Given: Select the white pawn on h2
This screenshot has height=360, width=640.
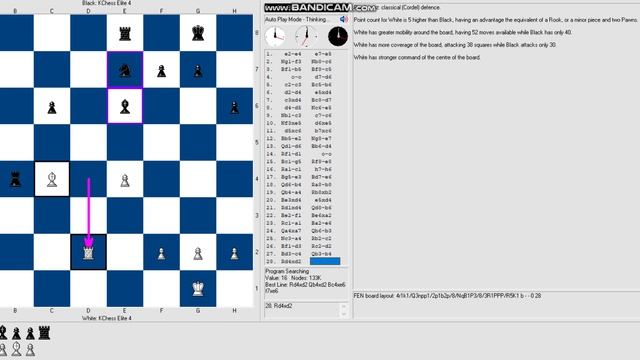Looking at the screenshot, I should (x=234, y=254).
